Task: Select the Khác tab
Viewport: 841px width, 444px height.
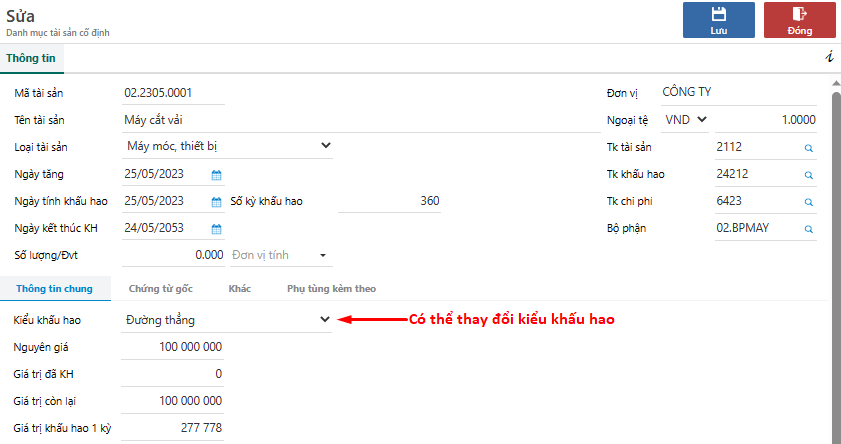Action: tap(239, 289)
